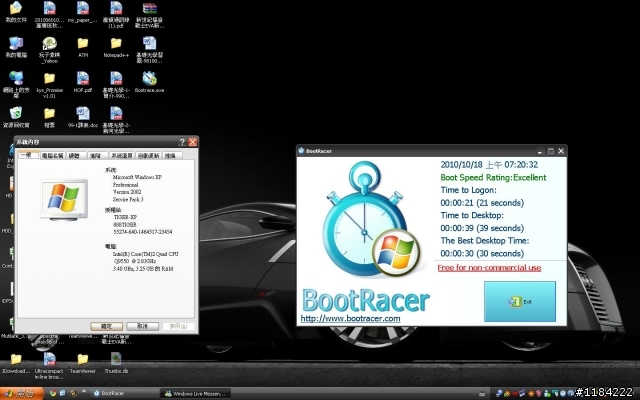Launch Bootrace.exe desktop icon
Viewport: 640px width, 400px height.
(x=149, y=81)
